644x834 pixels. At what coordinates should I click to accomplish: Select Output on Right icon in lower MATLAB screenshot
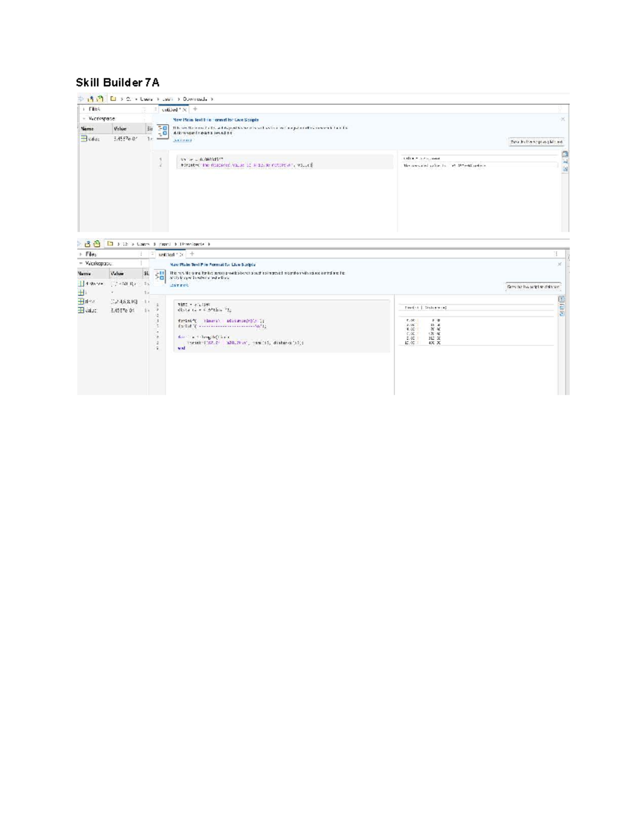pyautogui.click(x=562, y=299)
